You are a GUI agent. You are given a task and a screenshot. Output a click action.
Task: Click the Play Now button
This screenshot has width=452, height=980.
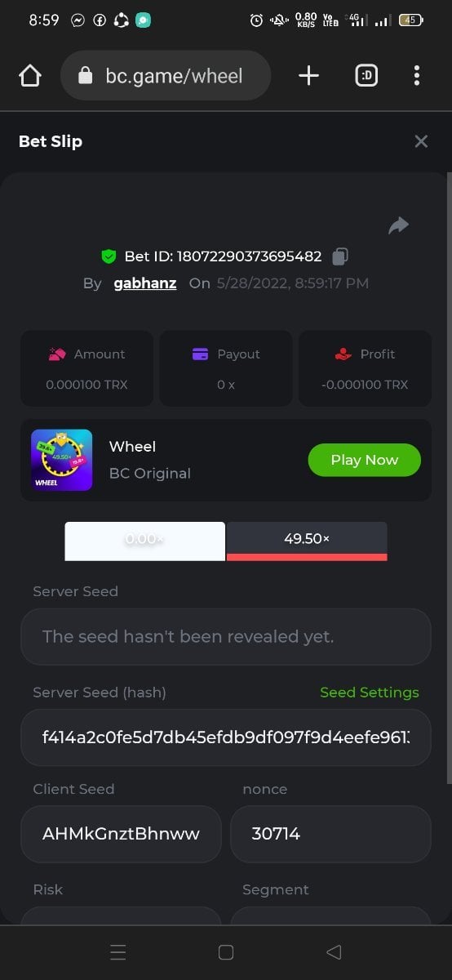(364, 460)
